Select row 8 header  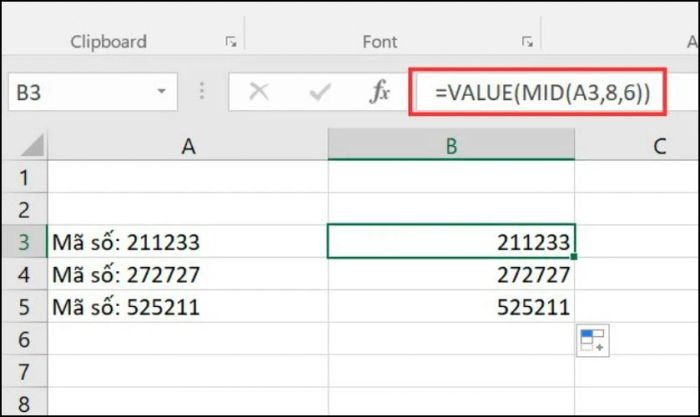pos(24,402)
